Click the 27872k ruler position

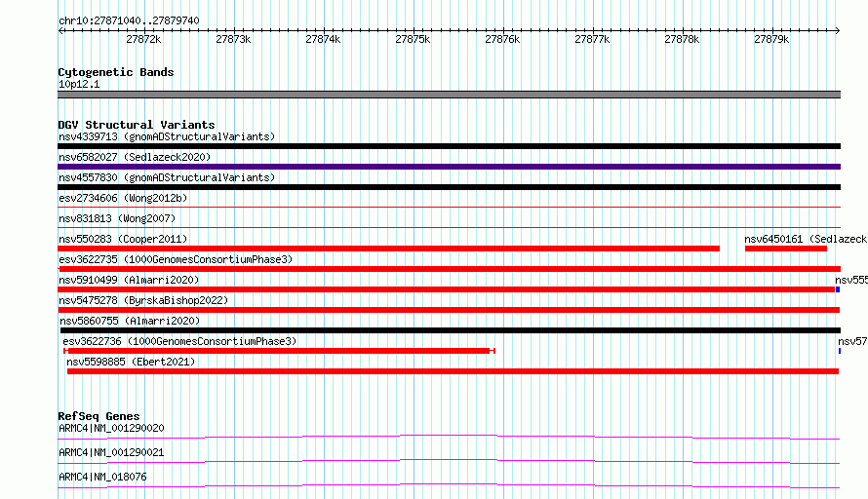pyautogui.click(x=143, y=39)
